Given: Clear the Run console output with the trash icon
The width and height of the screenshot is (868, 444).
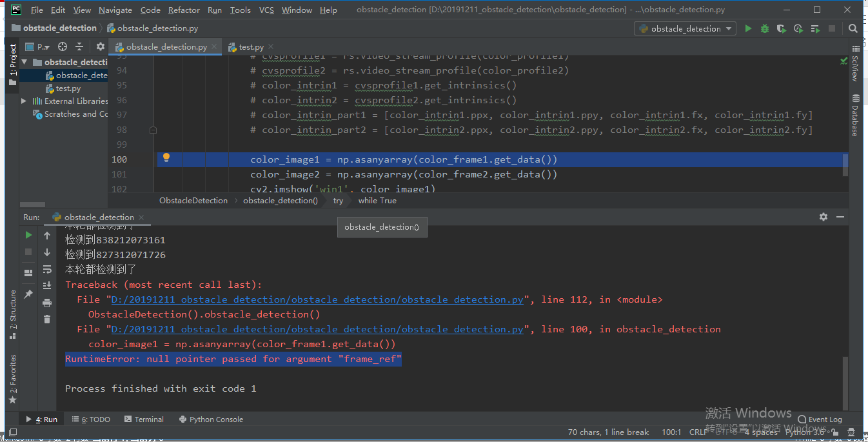Looking at the screenshot, I should (x=47, y=319).
